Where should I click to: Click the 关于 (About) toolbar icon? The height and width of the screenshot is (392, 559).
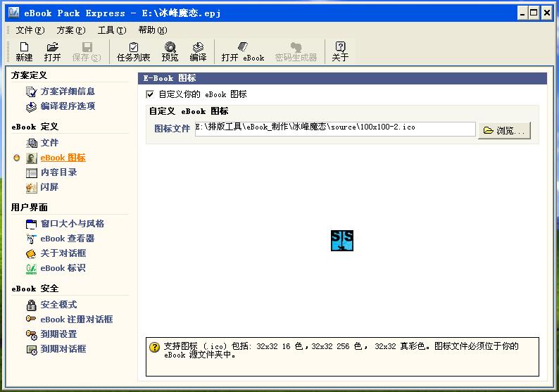(340, 47)
